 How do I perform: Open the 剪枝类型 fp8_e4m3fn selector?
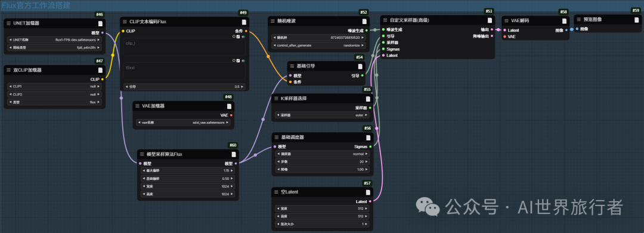point(55,48)
